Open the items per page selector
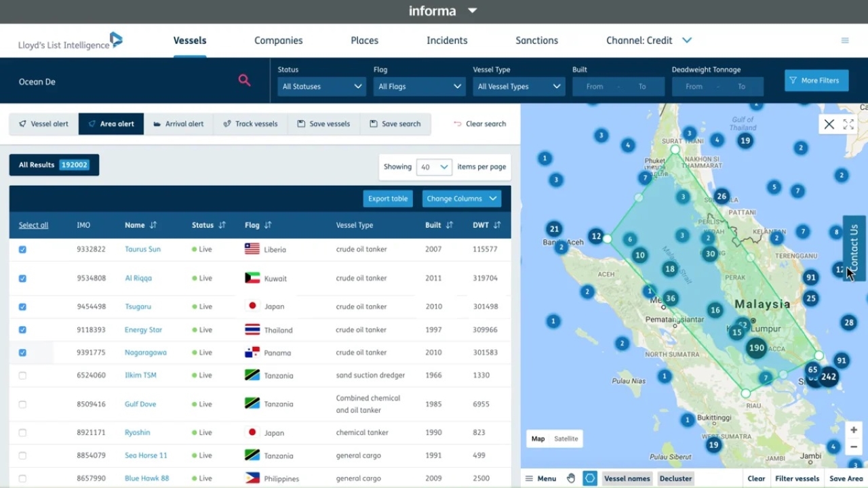Image resolution: width=868 pixels, height=488 pixels. (x=434, y=167)
